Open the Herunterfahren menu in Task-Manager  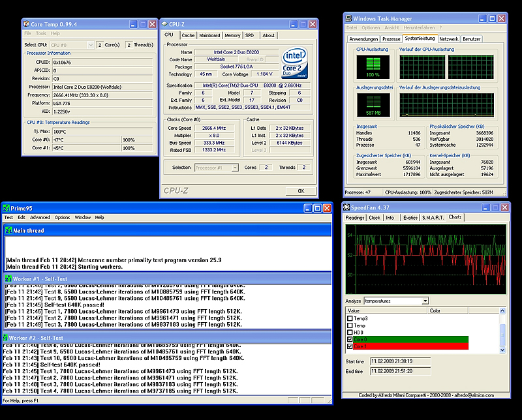click(x=419, y=27)
